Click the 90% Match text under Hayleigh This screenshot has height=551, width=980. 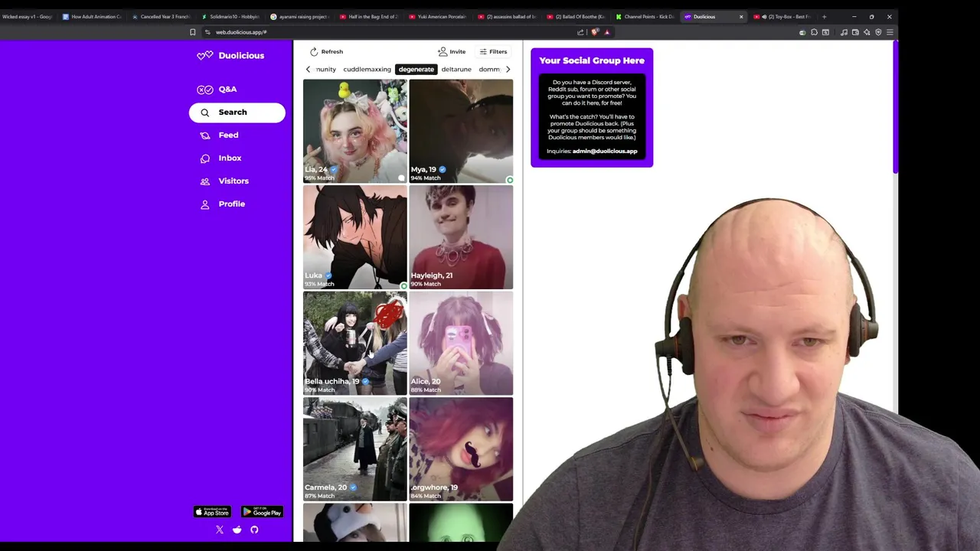[x=426, y=284]
